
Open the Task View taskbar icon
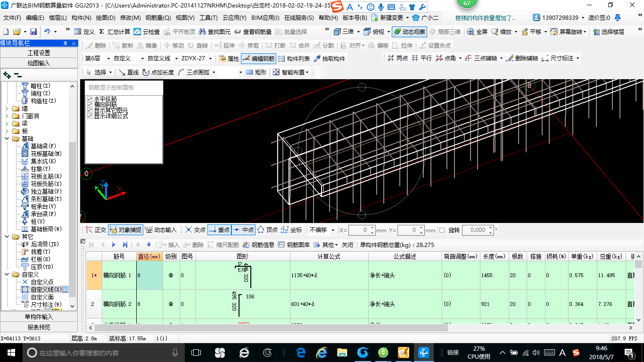pyautogui.click(x=196, y=353)
